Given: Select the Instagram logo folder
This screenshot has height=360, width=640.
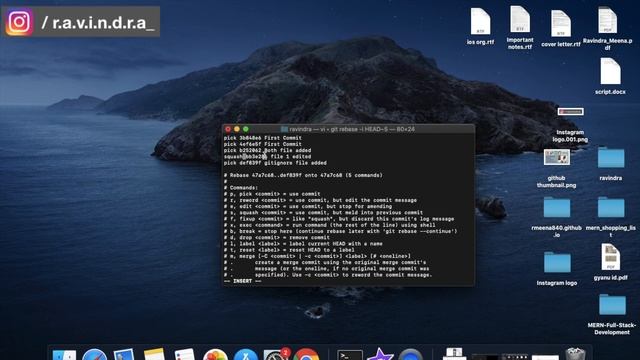Looking at the screenshot, I should (557, 262).
